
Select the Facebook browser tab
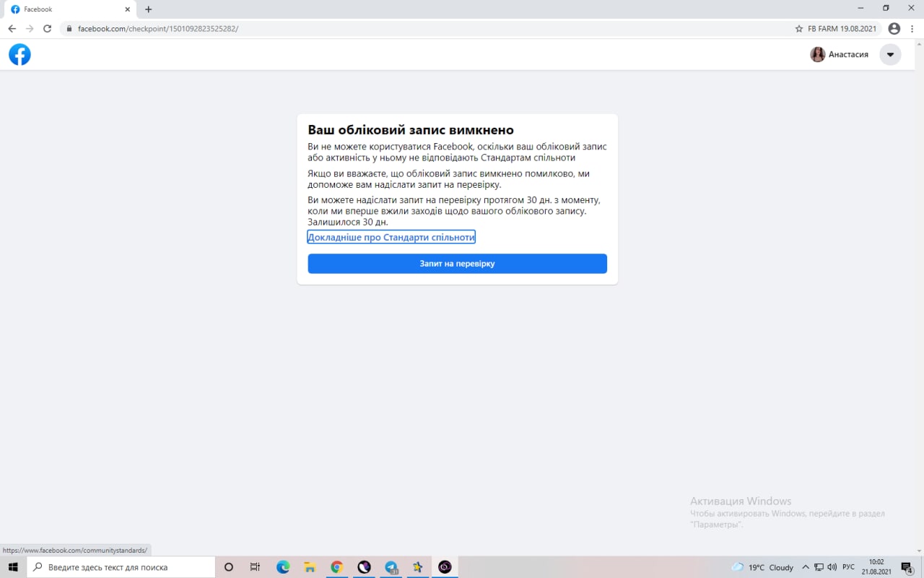point(69,9)
